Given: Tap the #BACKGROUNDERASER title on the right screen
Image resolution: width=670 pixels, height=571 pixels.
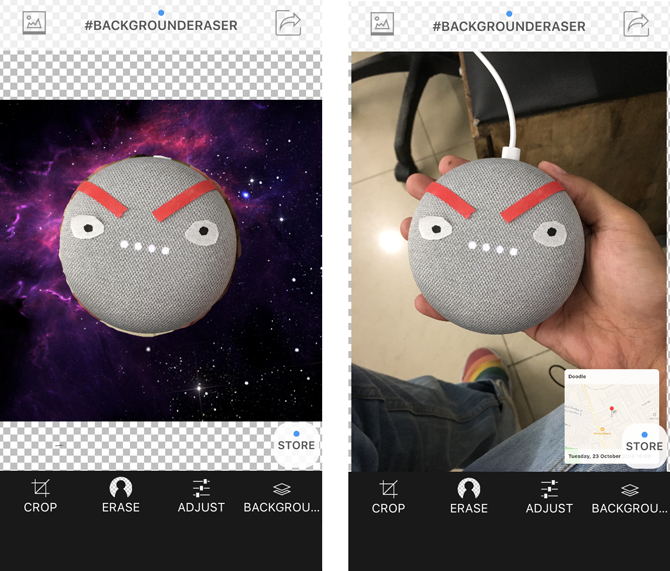Looking at the screenshot, I should pos(509,25).
